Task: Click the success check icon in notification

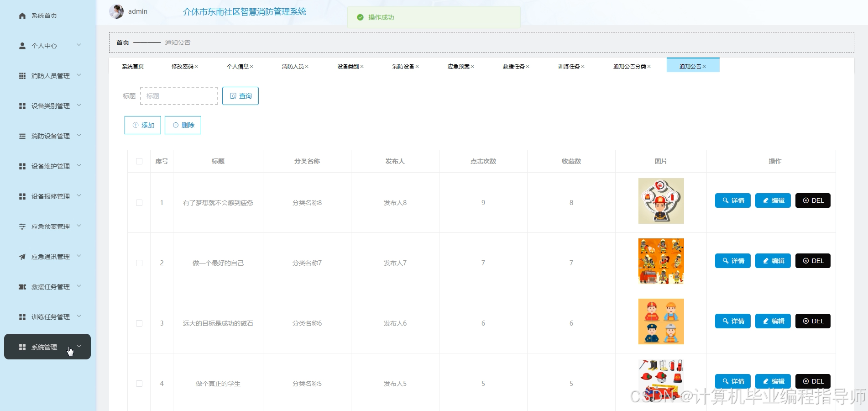Action: (x=360, y=17)
